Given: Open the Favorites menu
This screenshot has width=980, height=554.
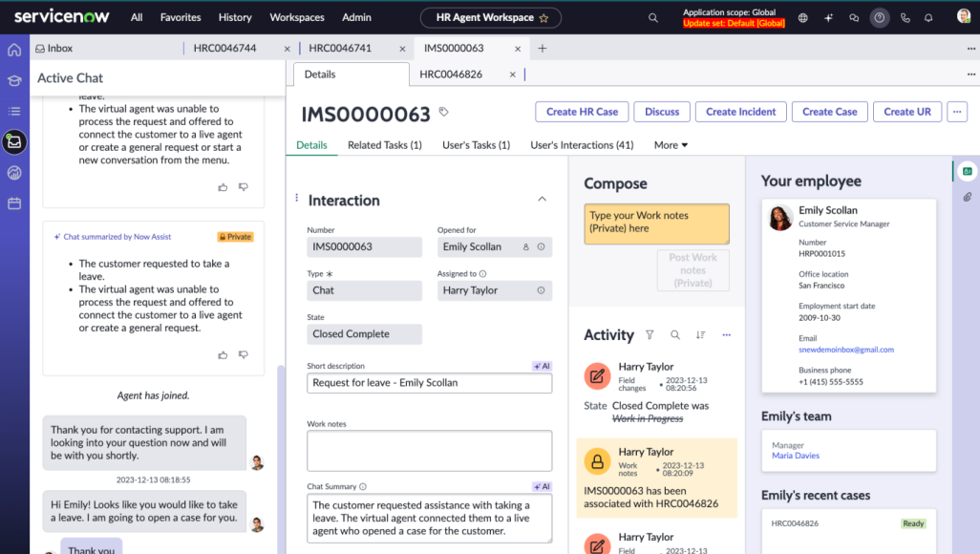Looking at the screenshot, I should coord(181,16).
